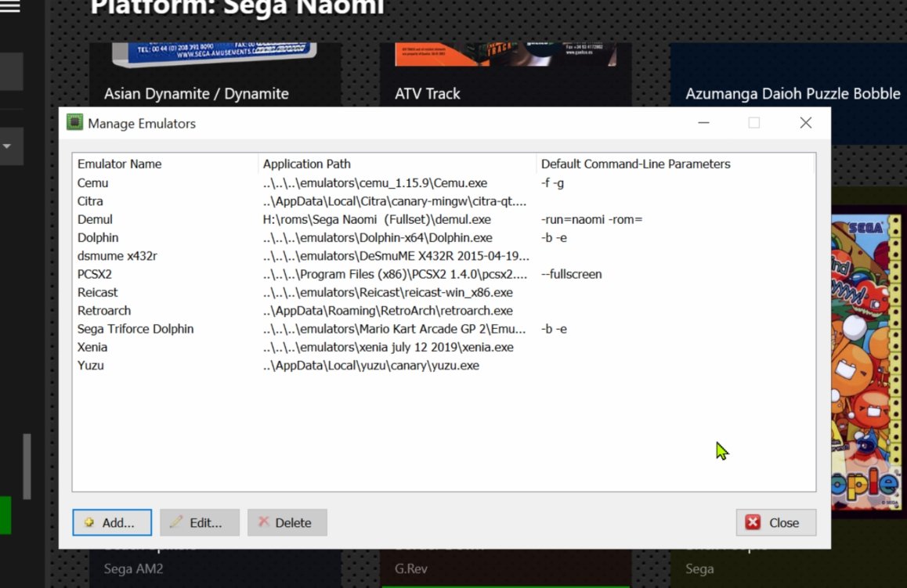Click the Delete button
The width and height of the screenshot is (907, 588).
tap(287, 523)
